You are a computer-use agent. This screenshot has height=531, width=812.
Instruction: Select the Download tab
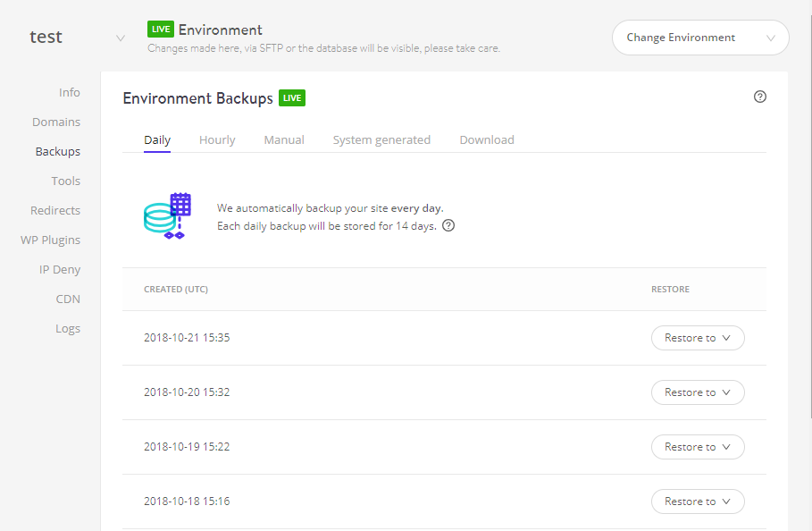click(487, 139)
